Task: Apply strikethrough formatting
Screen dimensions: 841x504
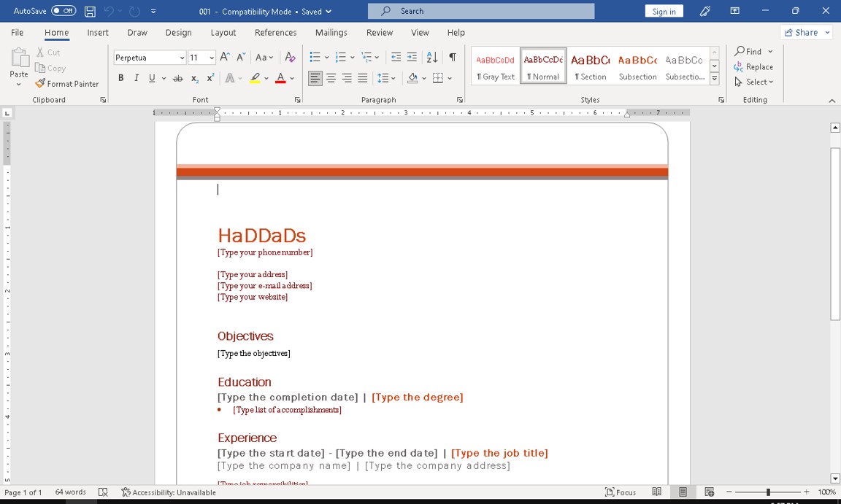Action: (x=178, y=78)
